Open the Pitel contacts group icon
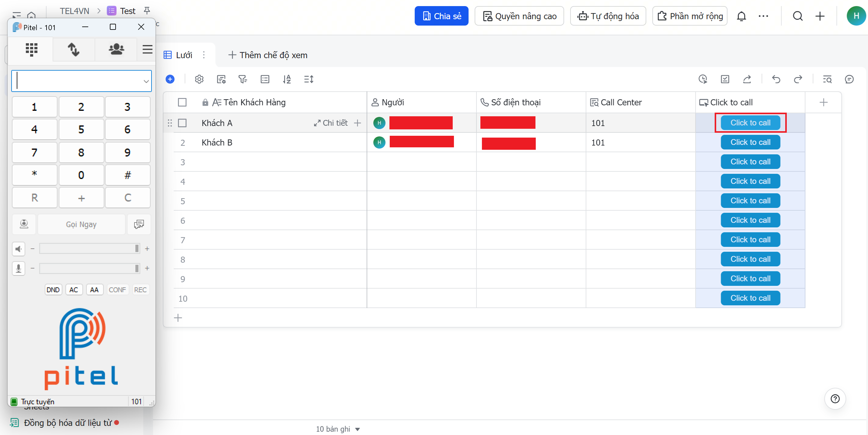Image resolution: width=868 pixels, height=435 pixels. point(116,50)
